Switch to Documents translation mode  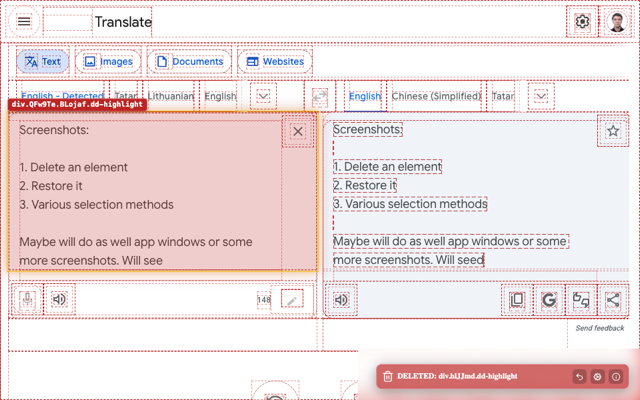click(190, 62)
